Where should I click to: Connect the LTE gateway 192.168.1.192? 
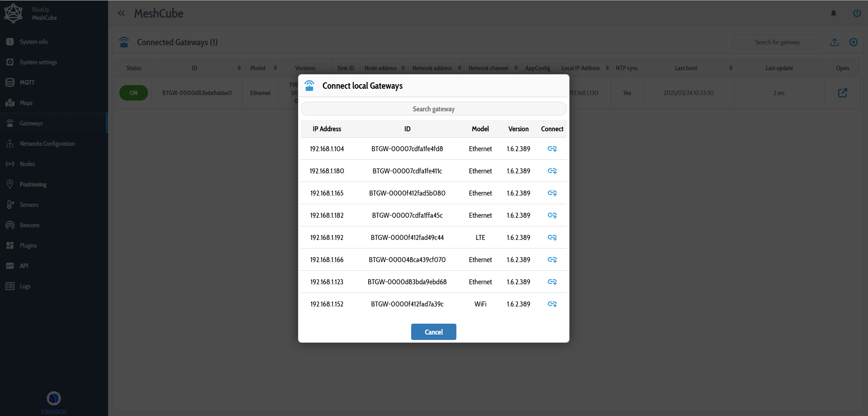552,238
